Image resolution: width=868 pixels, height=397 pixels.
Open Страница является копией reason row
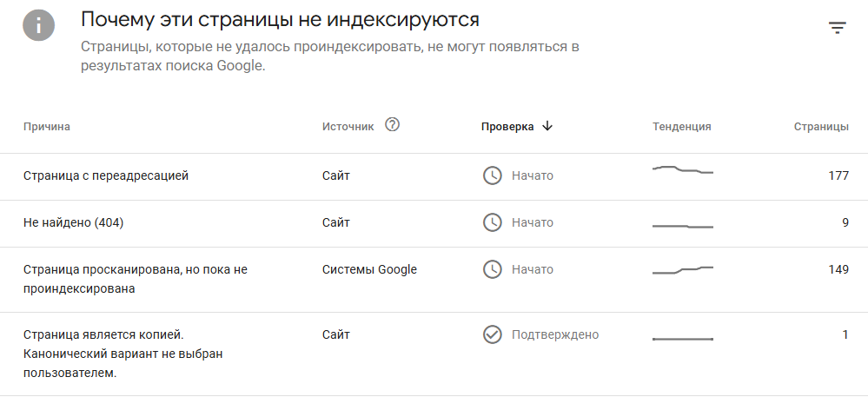click(434, 354)
